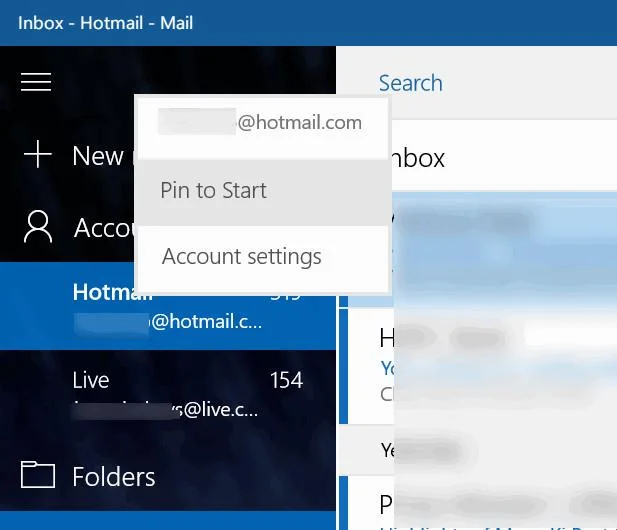The height and width of the screenshot is (530, 617).
Task: Click the Accounts person icon
Action: (38, 226)
